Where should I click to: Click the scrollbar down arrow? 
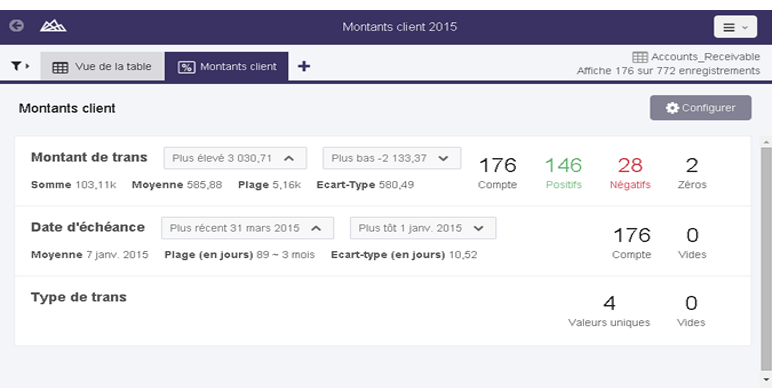point(766,380)
